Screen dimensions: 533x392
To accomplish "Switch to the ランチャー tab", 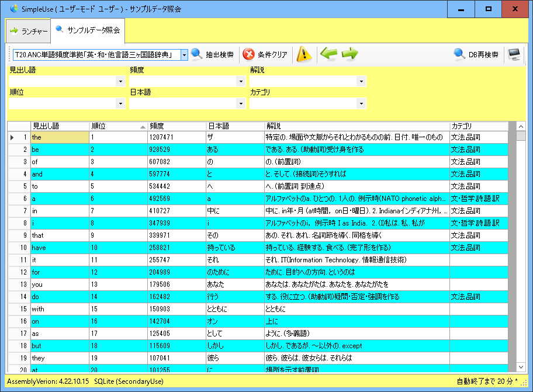I will (29, 31).
